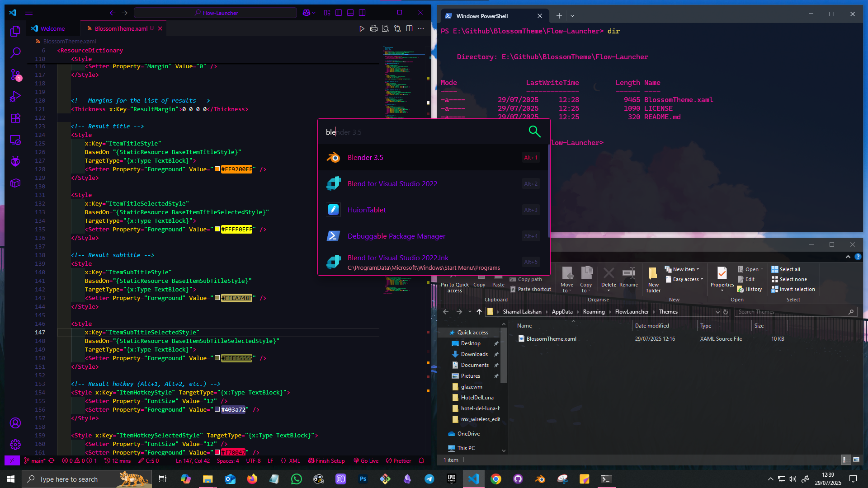The image size is (868, 488).
Task: Open the PowerShell new tab dropdown arrow
Action: 572,16
